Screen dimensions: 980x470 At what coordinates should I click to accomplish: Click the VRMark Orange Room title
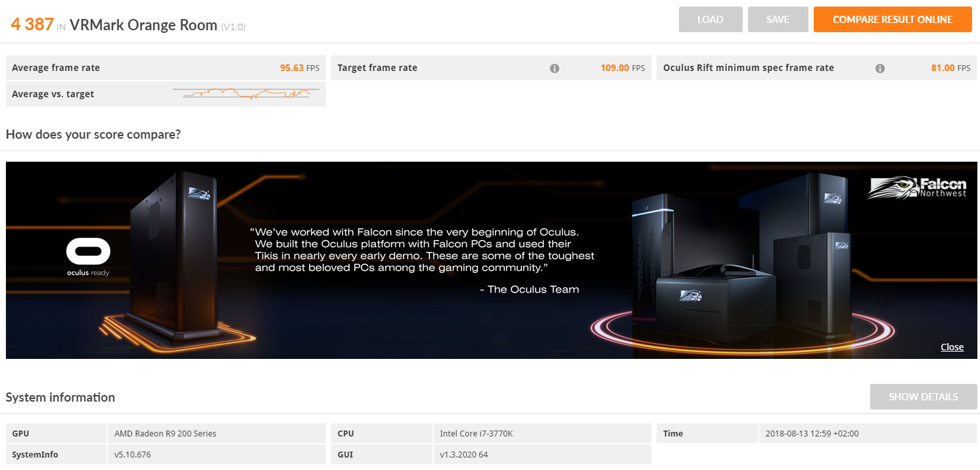tap(143, 25)
